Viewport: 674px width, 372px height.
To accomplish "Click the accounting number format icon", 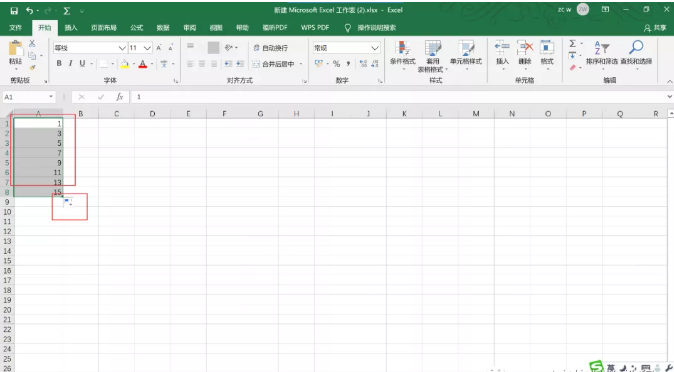I will click(319, 64).
